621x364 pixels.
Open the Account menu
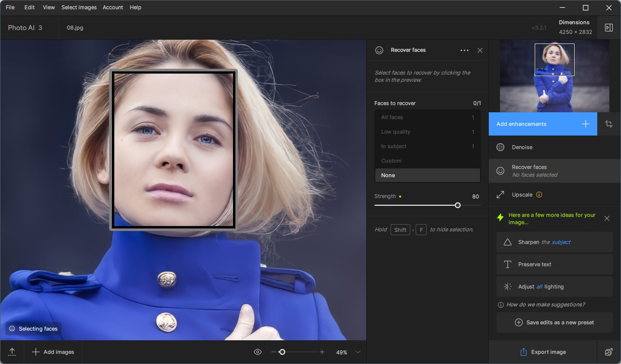pos(113,7)
